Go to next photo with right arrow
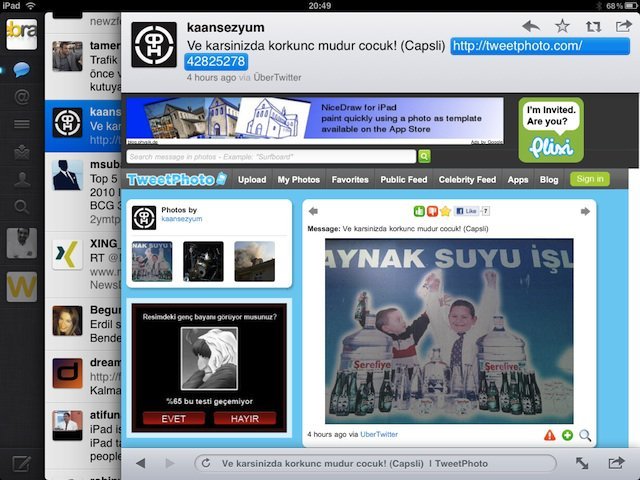The image size is (640, 480). (x=585, y=211)
